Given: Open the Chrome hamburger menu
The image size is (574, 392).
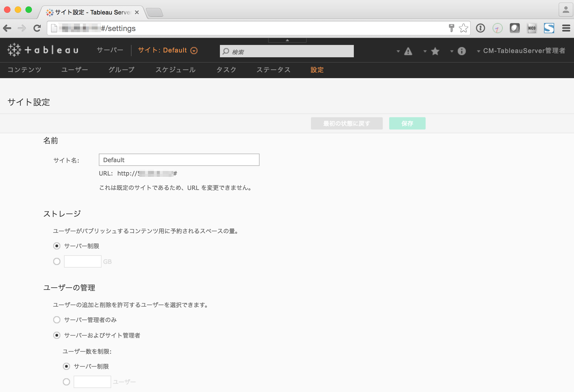Looking at the screenshot, I should click(566, 28).
